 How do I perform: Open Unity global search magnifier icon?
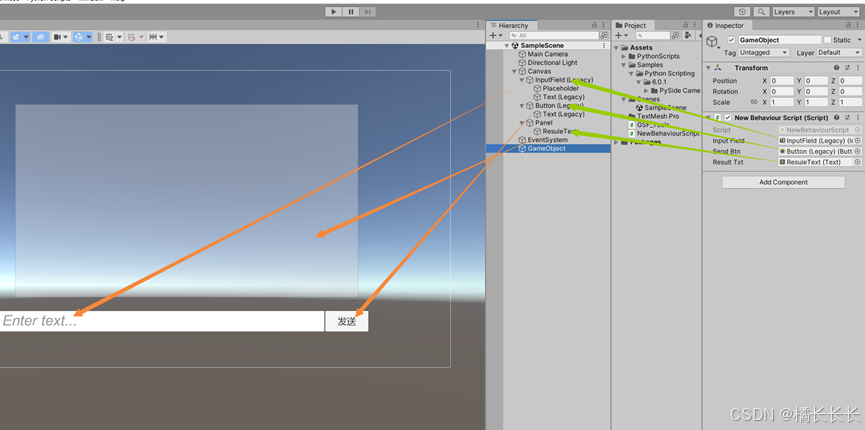click(761, 12)
